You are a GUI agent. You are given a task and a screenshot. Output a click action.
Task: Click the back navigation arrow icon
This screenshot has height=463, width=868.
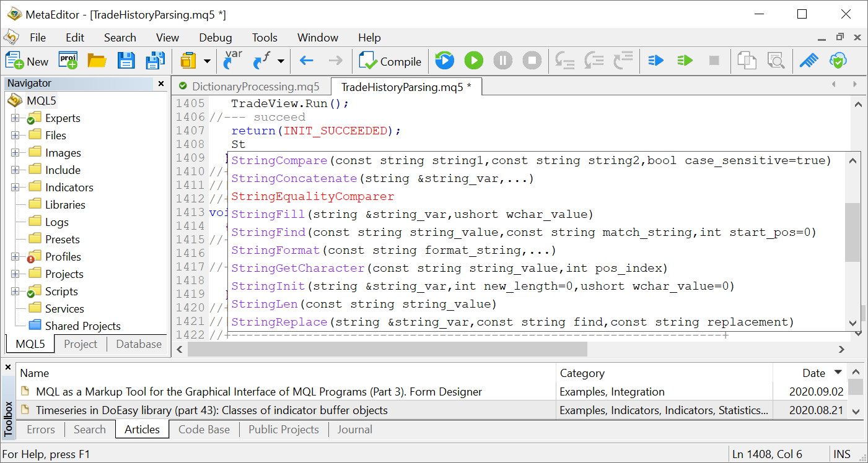click(x=307, y=61)
